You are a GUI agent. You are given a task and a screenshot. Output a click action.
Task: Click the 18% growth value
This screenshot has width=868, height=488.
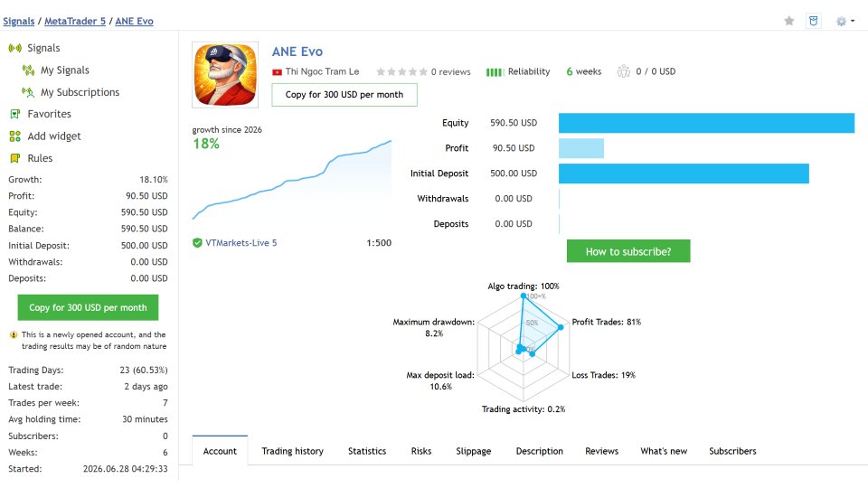(x=206, y=144)
